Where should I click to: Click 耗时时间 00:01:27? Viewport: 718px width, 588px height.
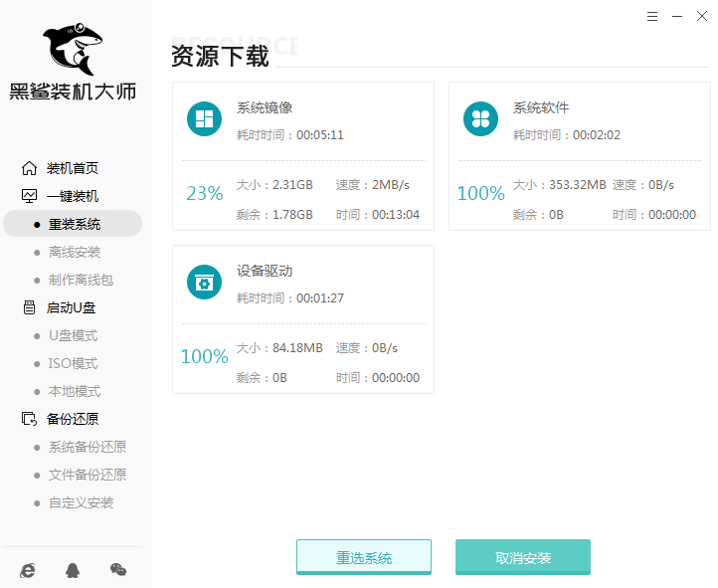[289, 298]
